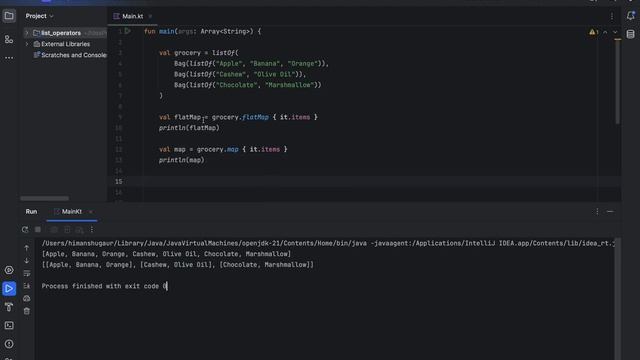Click the print console output icon
This screenshot has width=640, height=360.
click(27, 298)
